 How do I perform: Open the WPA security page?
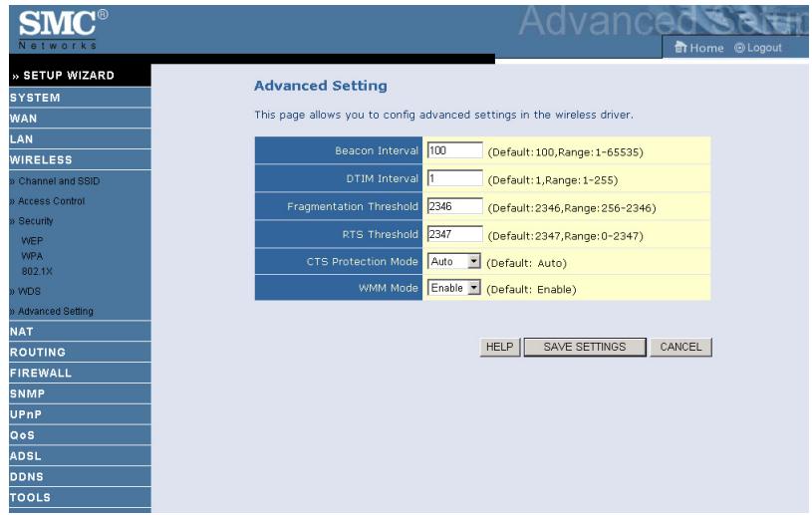32,256
